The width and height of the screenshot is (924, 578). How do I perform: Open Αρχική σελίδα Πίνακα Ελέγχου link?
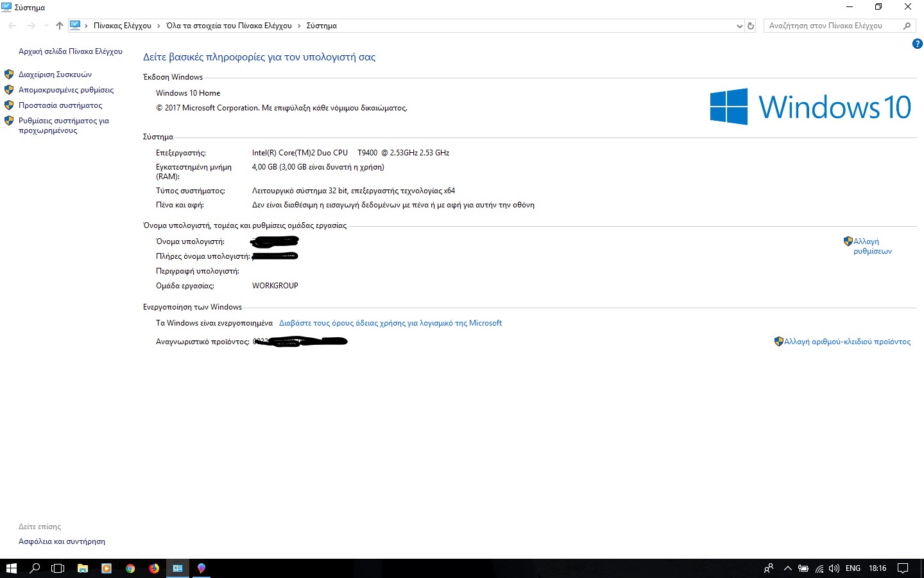pyautogui.click(x=71, y=51)
